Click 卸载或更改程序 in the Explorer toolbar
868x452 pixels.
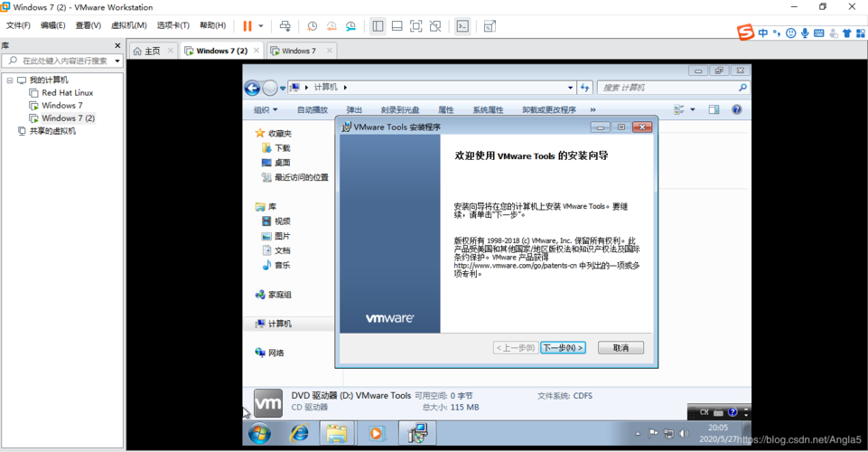pos(549,109)
